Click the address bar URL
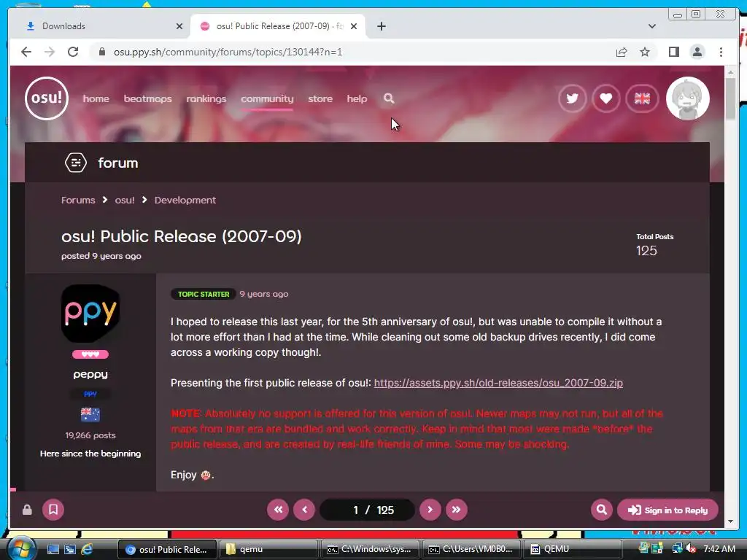 point(228,52)
